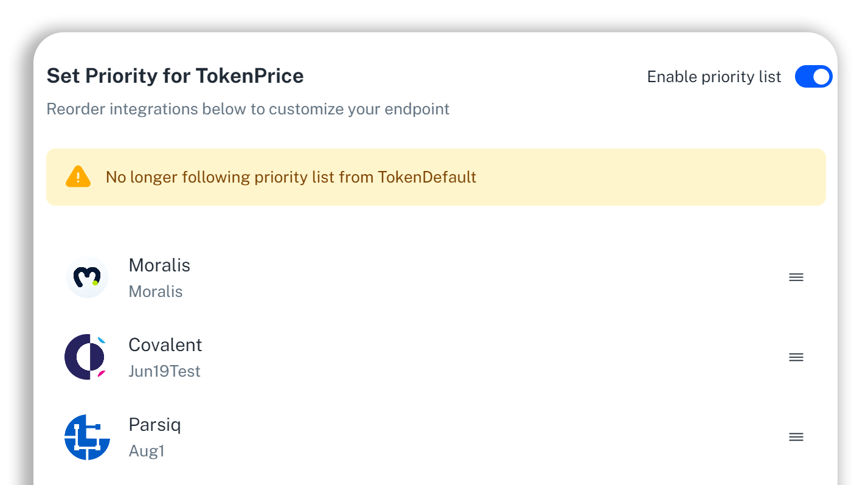This screenshot has height=485, width=868.
Task: Click the Jun19Test subtitle under Covalent
Action: [x=164, y=371]
